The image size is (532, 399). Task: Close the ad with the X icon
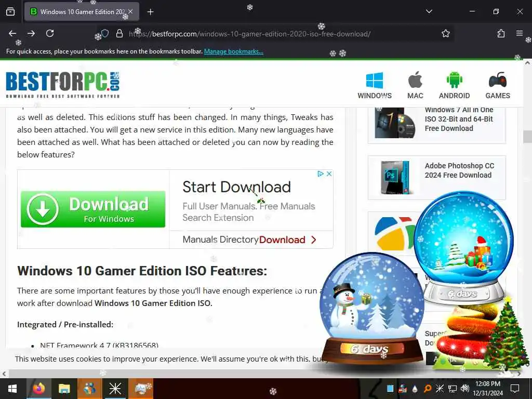point(329,174)
